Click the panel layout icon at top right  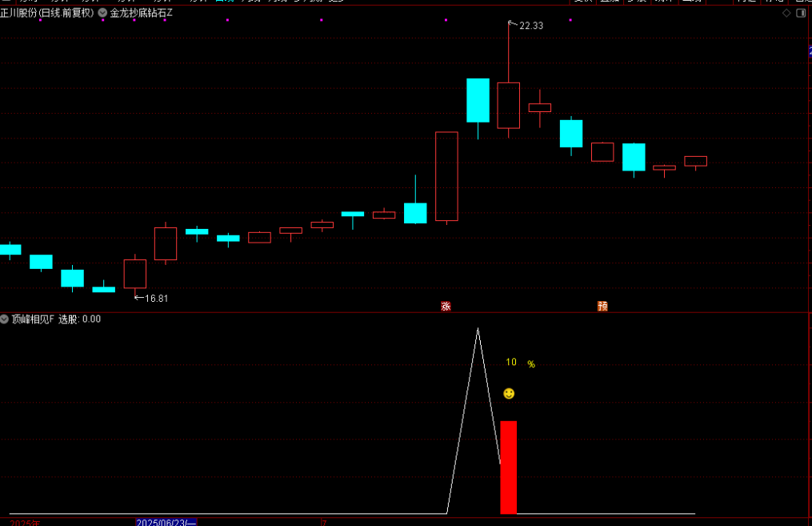pyautogui.click(x=801, y=14)
